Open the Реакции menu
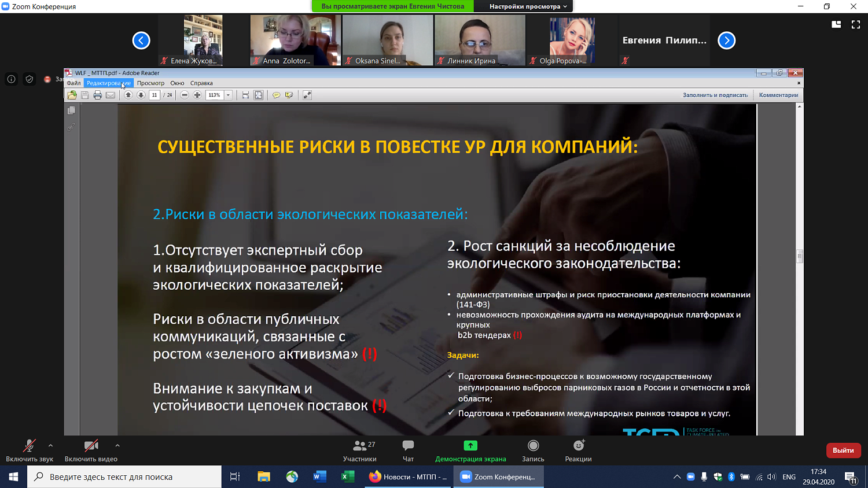This screenshot has height=488, width=868. pyautogui.click(x=578, y=451)
